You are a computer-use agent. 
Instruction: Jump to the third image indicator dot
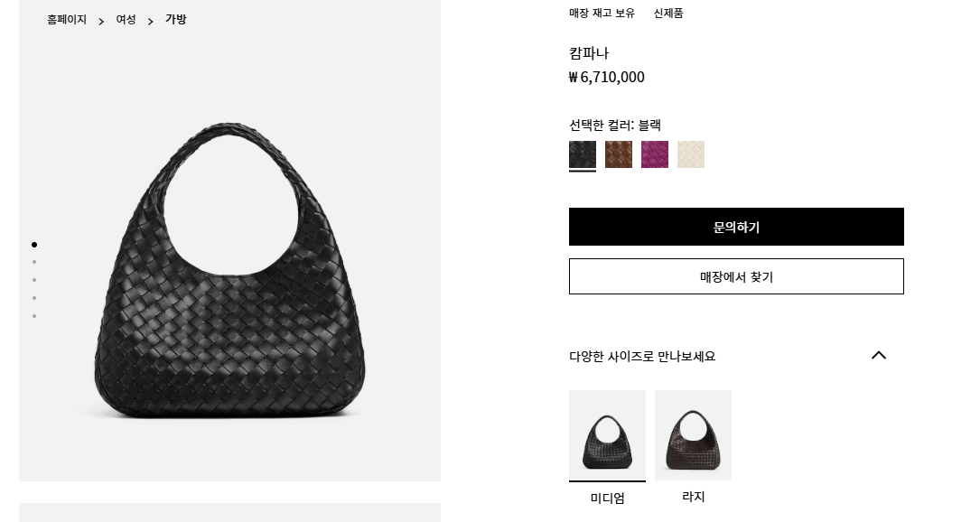point(34,280)
